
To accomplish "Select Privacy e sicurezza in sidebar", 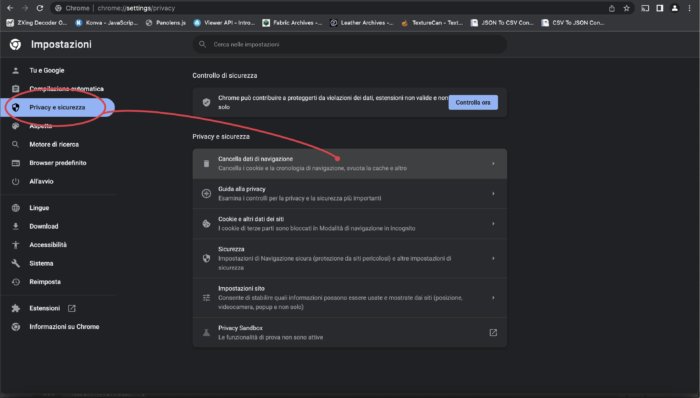I will (x=57, y=108).
